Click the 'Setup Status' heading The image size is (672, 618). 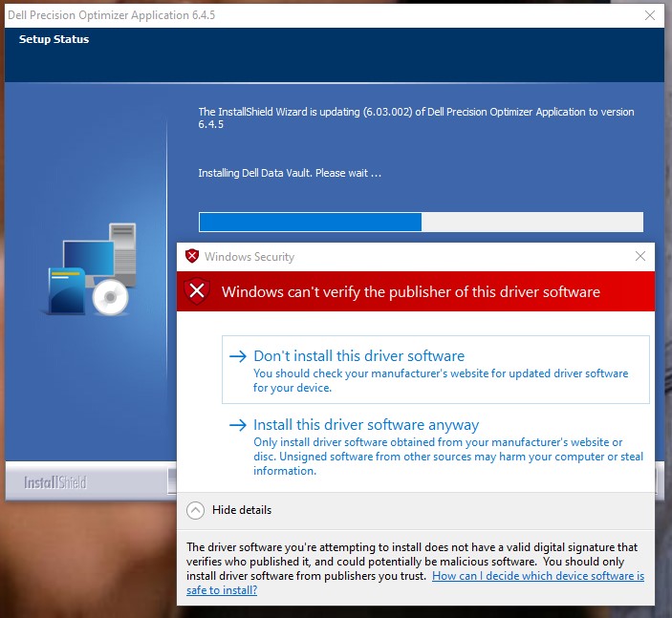pyautogui.click(x=54, y=39)
